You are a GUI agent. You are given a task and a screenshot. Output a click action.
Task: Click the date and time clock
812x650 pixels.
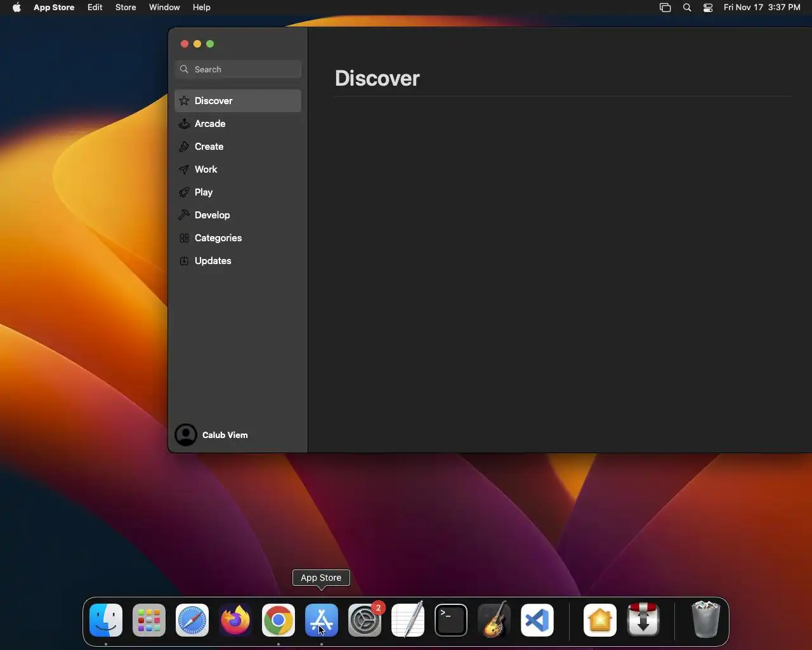pos(762,8)
